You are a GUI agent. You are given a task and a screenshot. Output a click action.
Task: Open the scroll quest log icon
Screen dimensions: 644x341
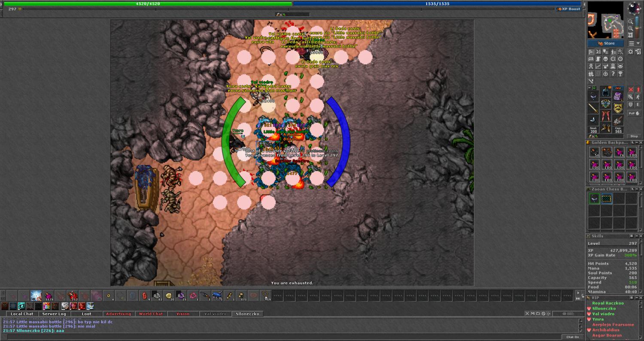pyautogui.click(x=598, y=59)
